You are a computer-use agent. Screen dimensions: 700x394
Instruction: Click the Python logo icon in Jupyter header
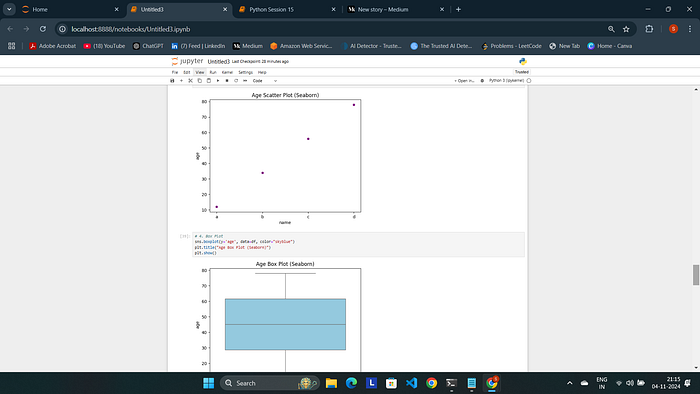pos(523,62)
